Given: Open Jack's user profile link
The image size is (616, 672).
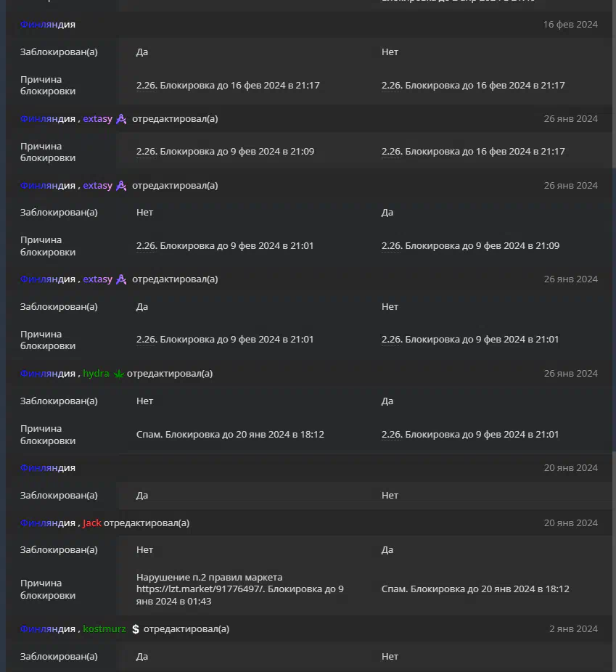Looking at the screenshot, I should (92, 523).
